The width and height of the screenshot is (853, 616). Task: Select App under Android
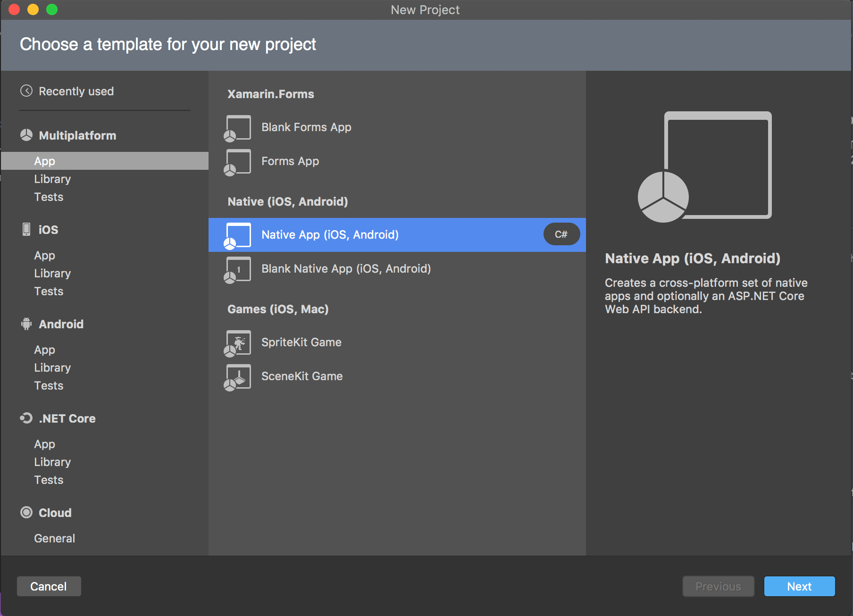point(44,350)
